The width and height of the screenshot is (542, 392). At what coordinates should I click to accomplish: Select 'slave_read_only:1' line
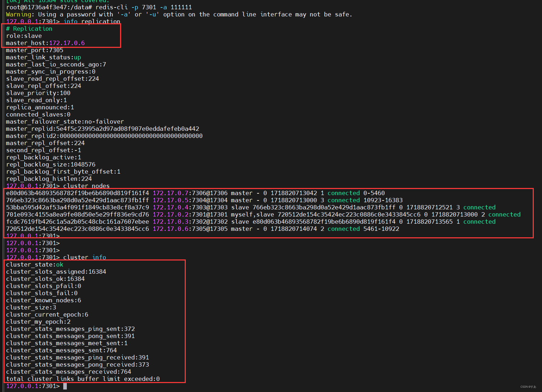pyautogui.click(x=36, y=100)
